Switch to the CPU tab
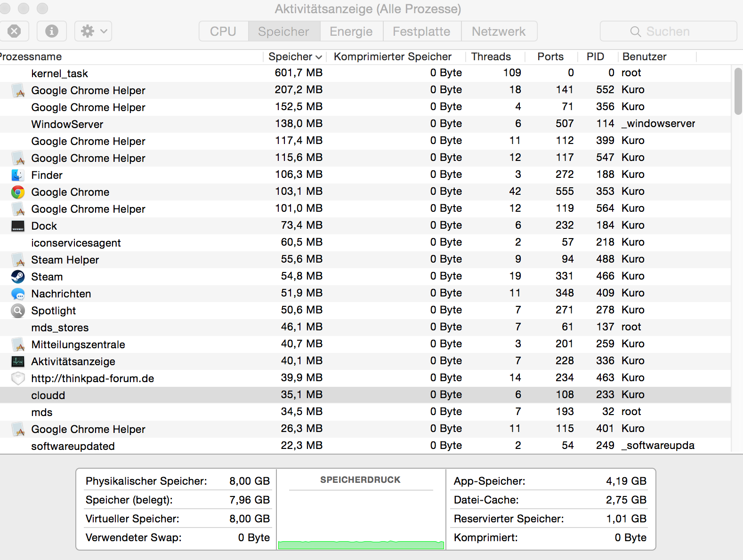 tap(223, 31)
